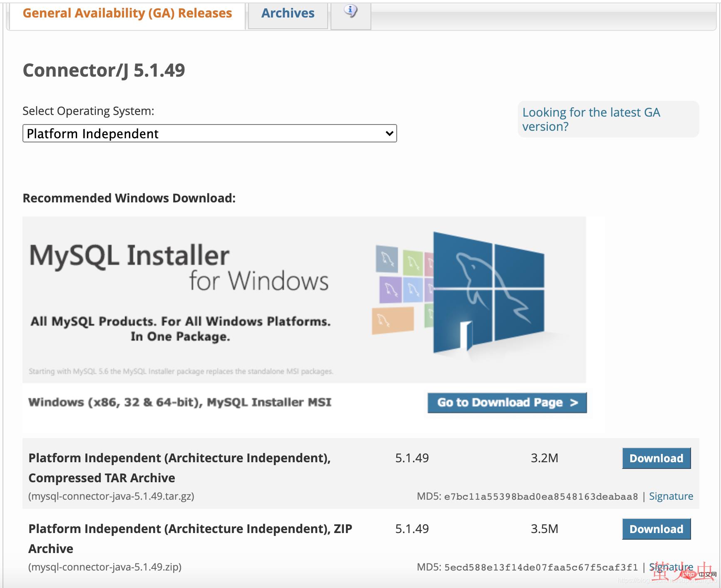The image size is (721, 588).
Task: Follow the Looking for latest GA version link
Action: click(591, 119)
